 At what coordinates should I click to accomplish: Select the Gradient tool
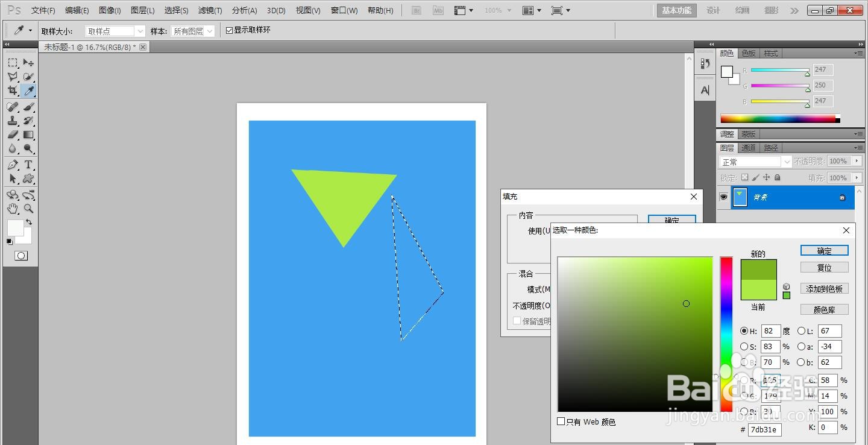pos(28,134)
